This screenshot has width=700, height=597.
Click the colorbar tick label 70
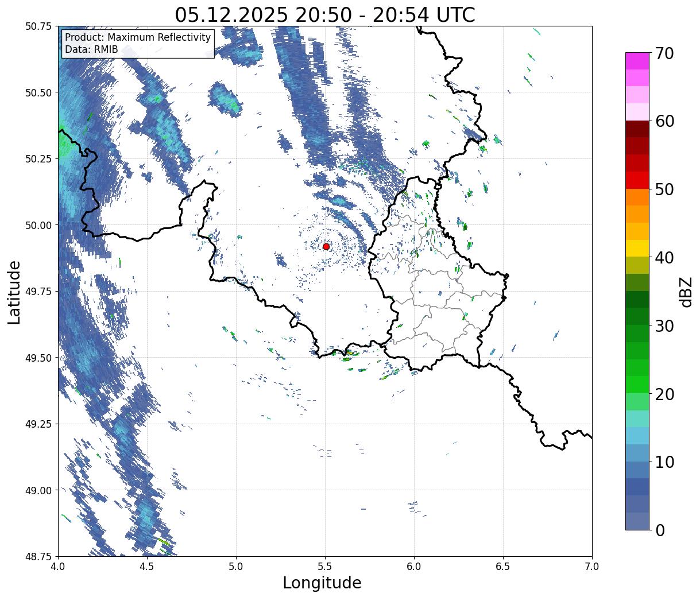(664, 53)
